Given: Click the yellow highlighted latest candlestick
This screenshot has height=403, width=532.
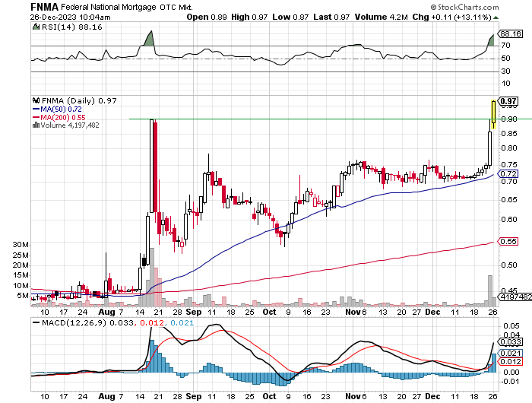Looking at the screenshot, I should click(x=493, y=114).
